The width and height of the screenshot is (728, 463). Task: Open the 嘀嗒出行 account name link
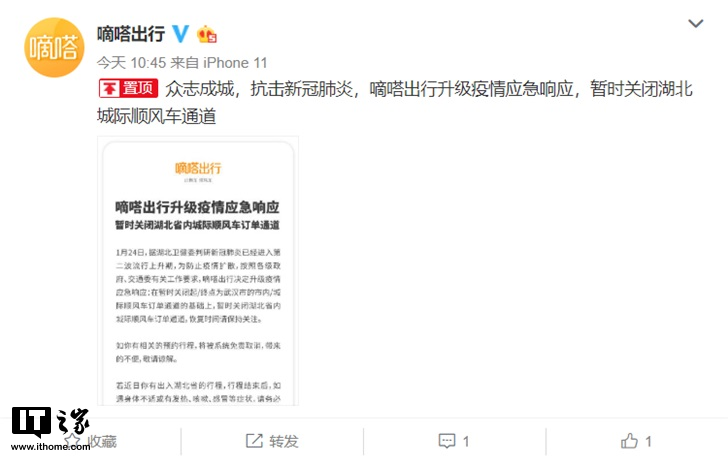[131, 34]
